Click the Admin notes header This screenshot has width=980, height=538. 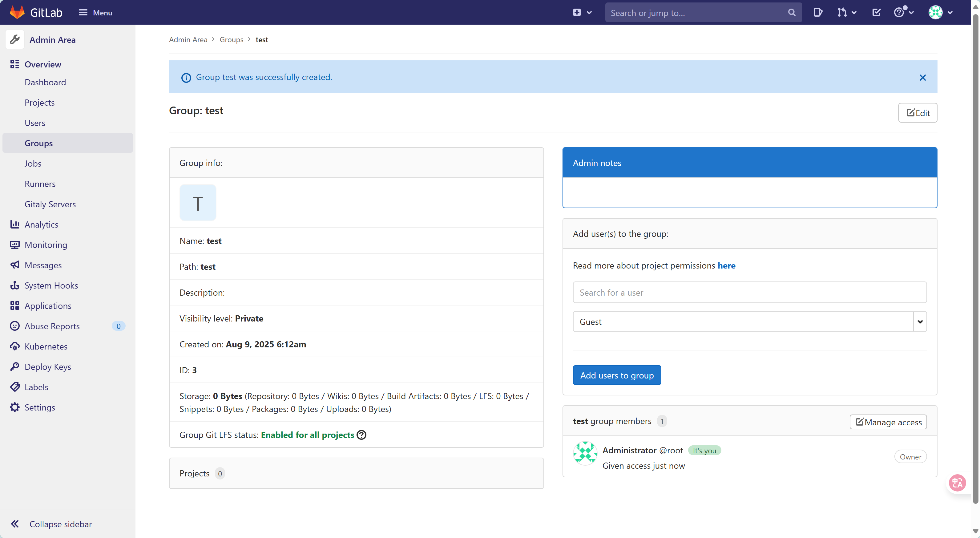coord(749,163)
